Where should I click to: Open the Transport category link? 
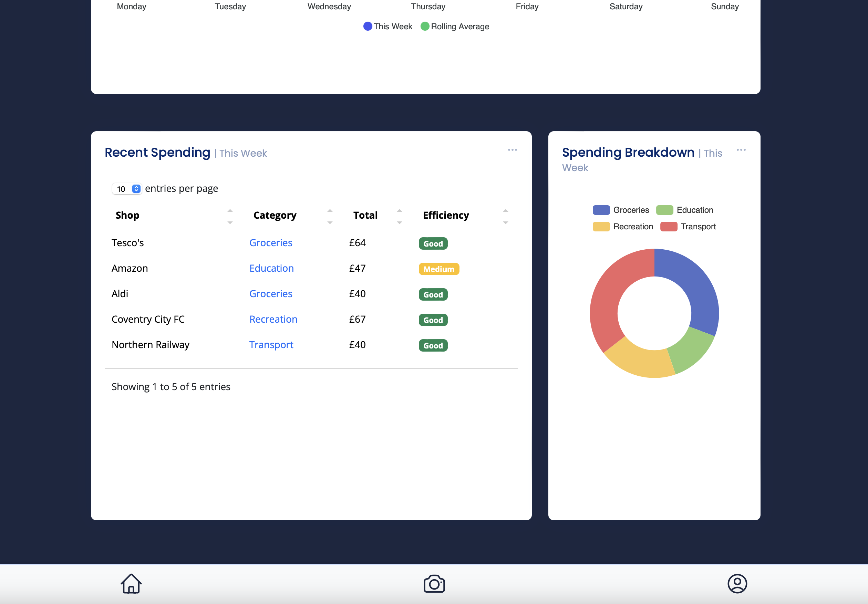[x=271, y=344]
